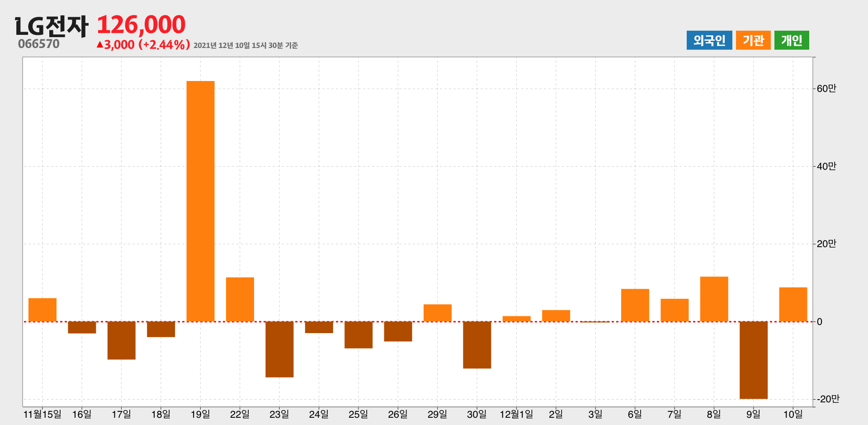Image resolution: width=868 pixels, height=425 pixels.
Task: Click the negative bar for 24일
Action: (319, 327)
